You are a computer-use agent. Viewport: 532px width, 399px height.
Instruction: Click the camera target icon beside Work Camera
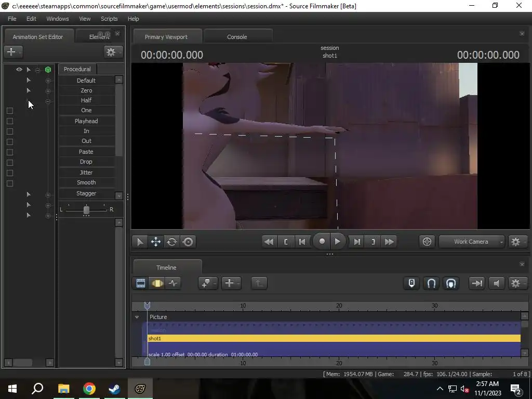coord(427,242)
